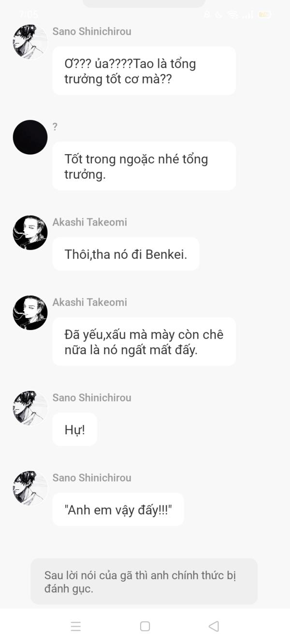Tap the "Anh em vậy đấy!!!" bubble

[118, 510]
